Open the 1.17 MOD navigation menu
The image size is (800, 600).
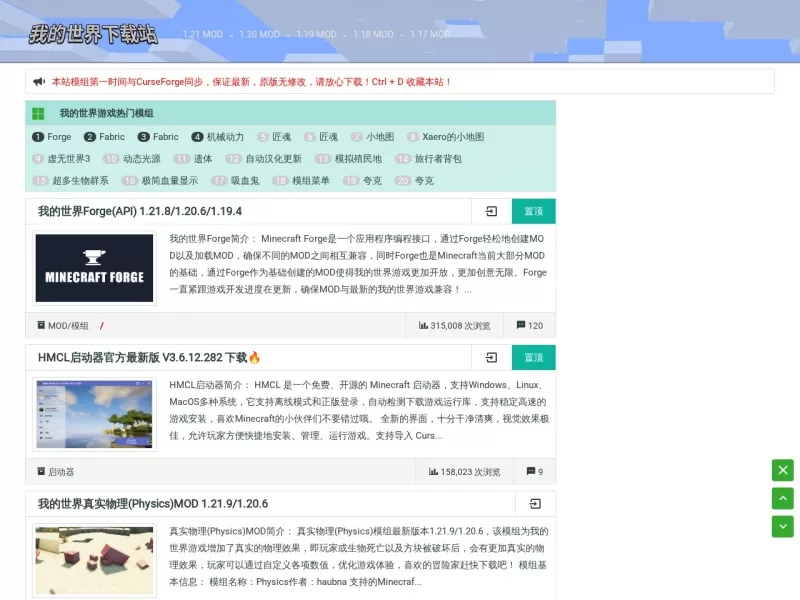pyautogui.click(x=430, y=35)
